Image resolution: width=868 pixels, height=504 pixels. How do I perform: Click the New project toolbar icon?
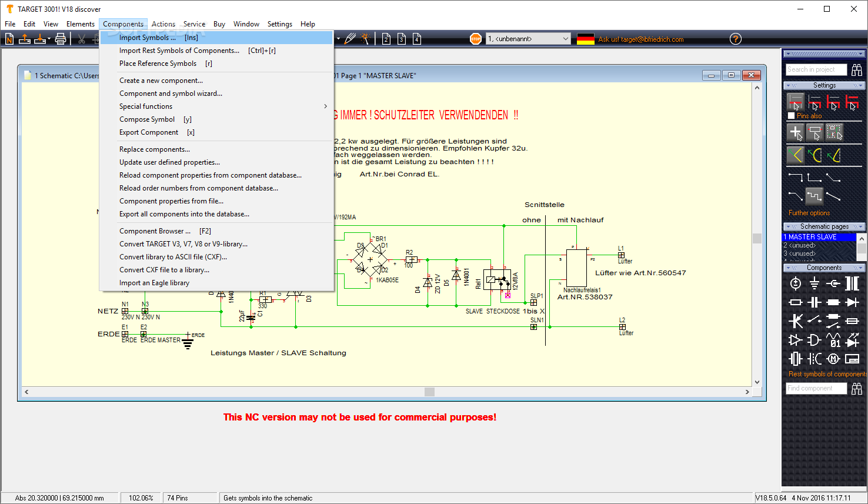click(9, 39)
